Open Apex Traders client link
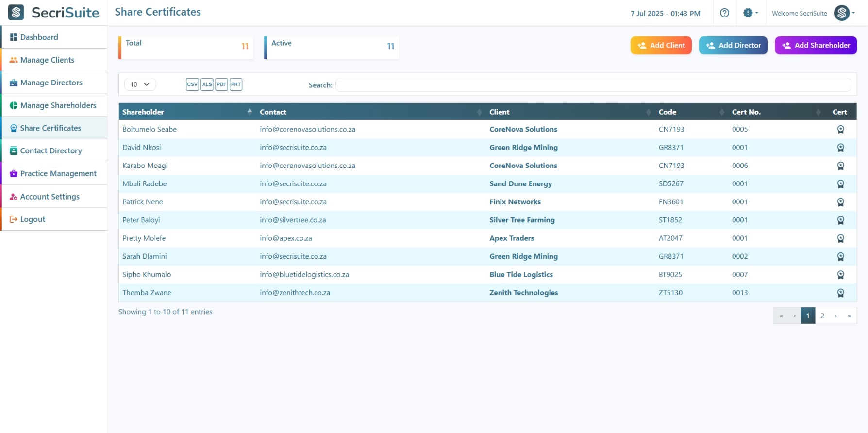 click(x=512, y=238)
